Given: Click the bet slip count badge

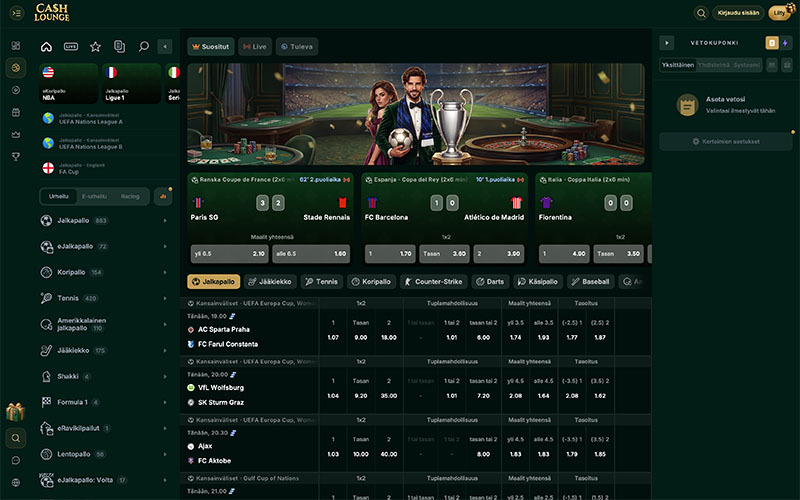Looking at the screenshot, I should tap(772, 43).
